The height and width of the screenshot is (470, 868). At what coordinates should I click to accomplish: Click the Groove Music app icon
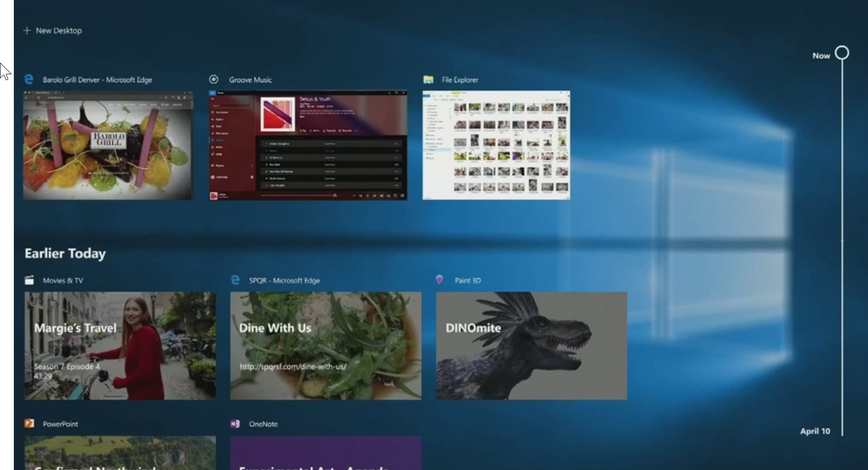214,79
